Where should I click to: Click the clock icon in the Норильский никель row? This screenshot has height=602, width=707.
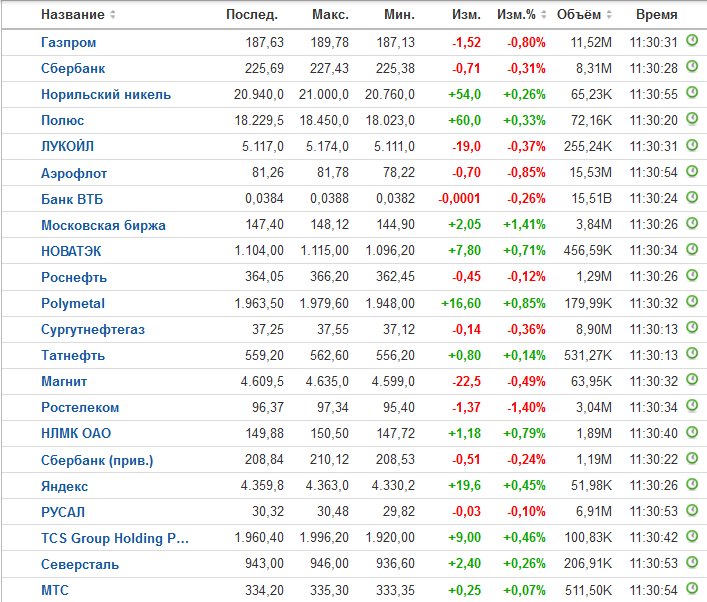692,93
